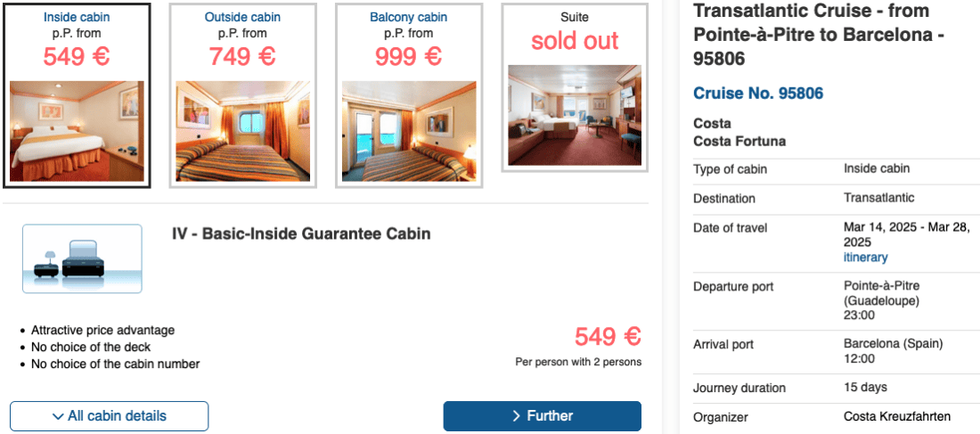980x434 pixels.
Task: Click the IV - Basic-Inside Guarantee Cabin heading
Action: click(x=301, y=234)
